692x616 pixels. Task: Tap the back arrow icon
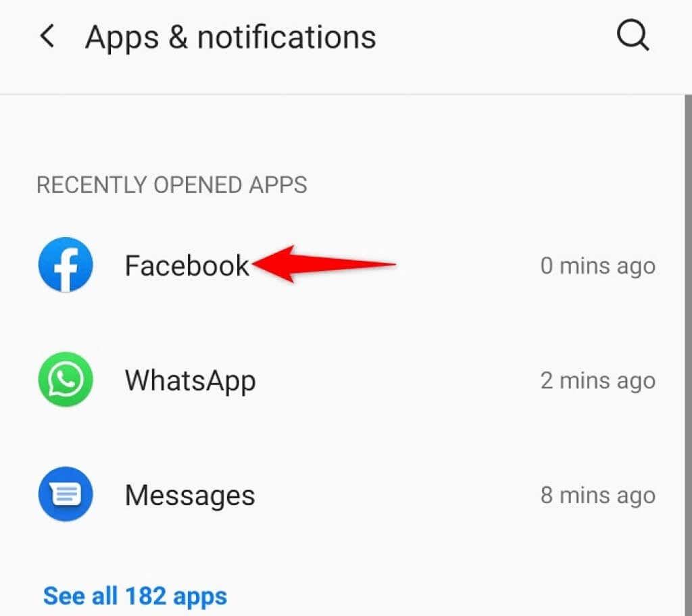47,36
